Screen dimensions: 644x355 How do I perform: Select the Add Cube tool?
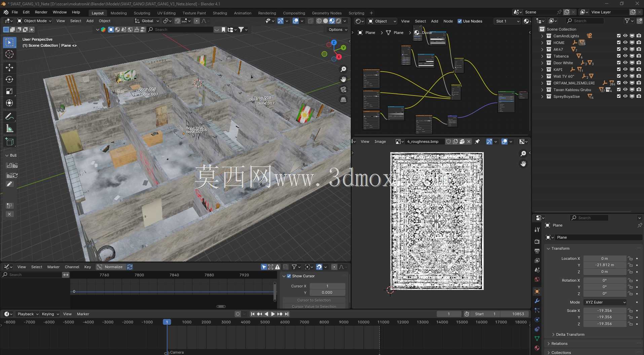pyautogui.click(x=9, y=142)
